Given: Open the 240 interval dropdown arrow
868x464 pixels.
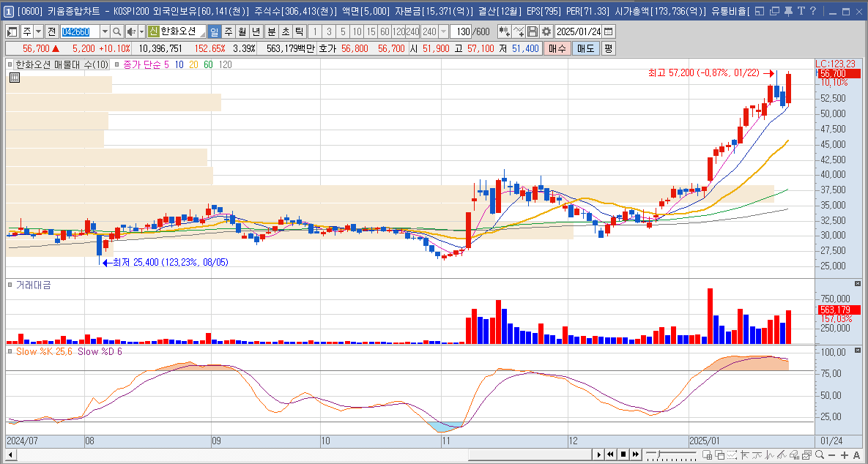Looking at the screenshot, I should 443,31.
